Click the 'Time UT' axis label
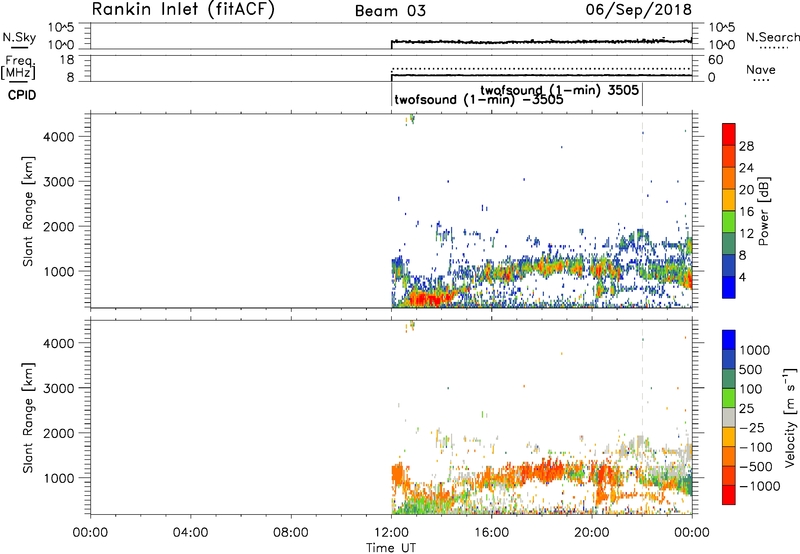This screenshot has height=554, width=800. coord(391,548)
